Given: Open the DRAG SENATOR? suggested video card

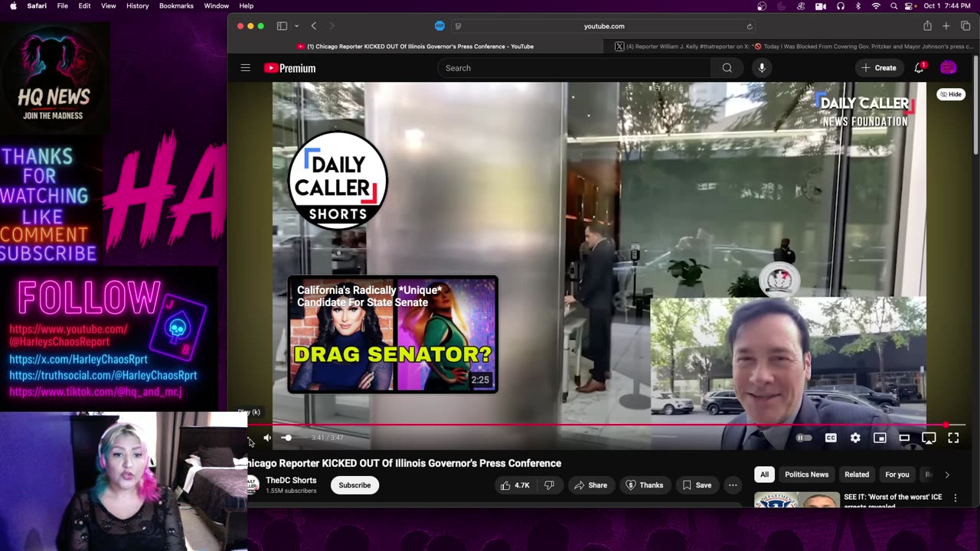Looking at the screenshot, I should pos(393,334).
